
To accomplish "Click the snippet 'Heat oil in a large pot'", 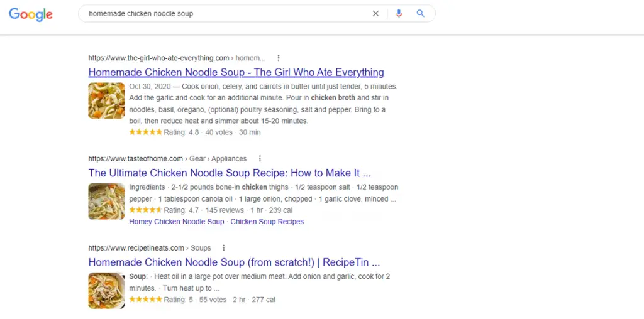I will pyautogui.click(x=260, y=283).
